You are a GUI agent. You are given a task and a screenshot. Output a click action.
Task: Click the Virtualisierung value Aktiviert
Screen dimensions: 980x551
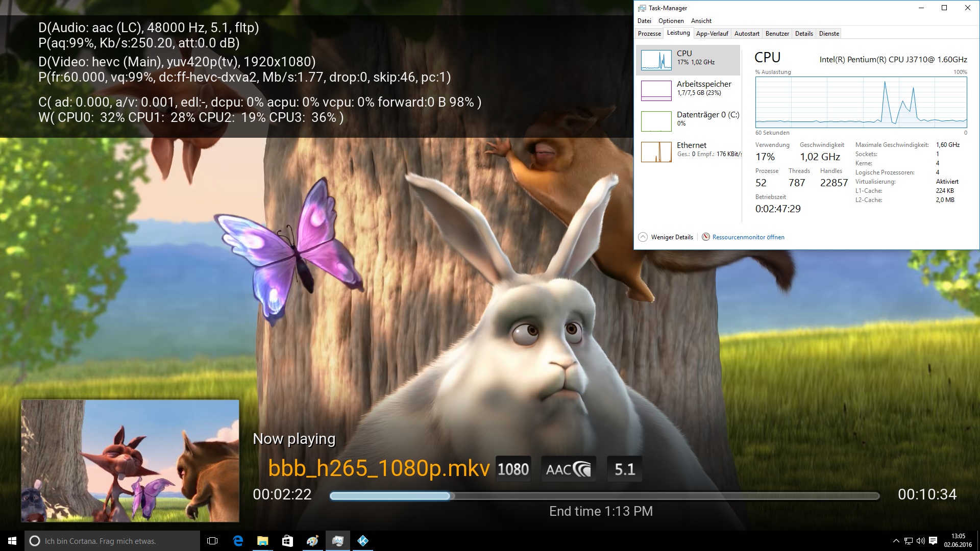click(x=947, y=182)
